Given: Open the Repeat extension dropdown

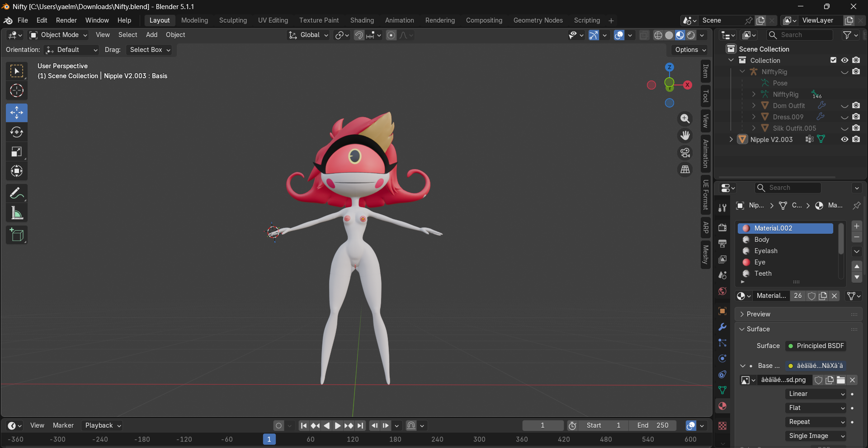Looking at the screenshot, I should coord(816,422).
